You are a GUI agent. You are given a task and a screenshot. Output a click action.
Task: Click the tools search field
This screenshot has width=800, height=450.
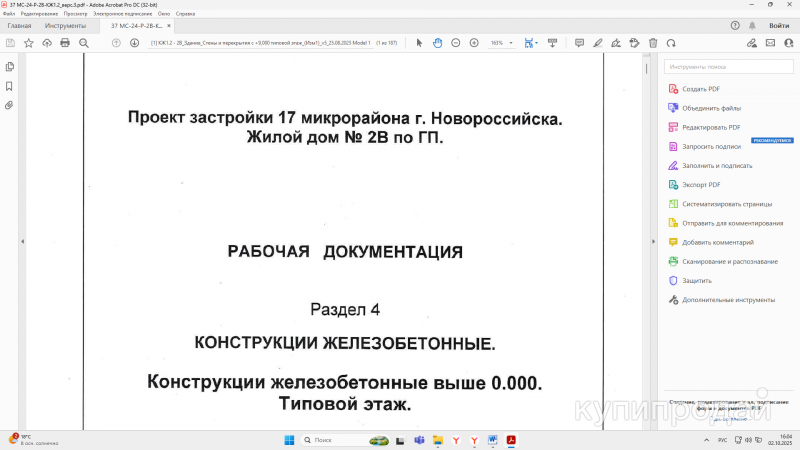[x=729, y=67]
